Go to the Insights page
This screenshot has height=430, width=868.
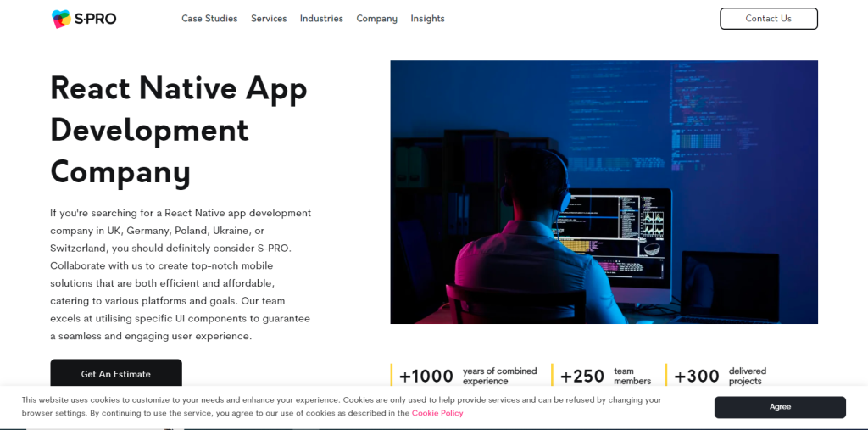click(427, 19)
